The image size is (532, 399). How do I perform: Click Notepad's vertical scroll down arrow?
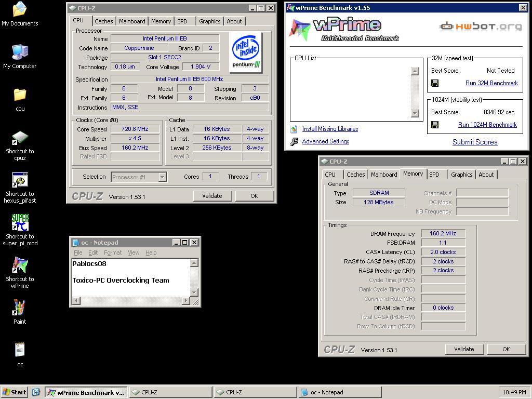(x=194, y=292)
